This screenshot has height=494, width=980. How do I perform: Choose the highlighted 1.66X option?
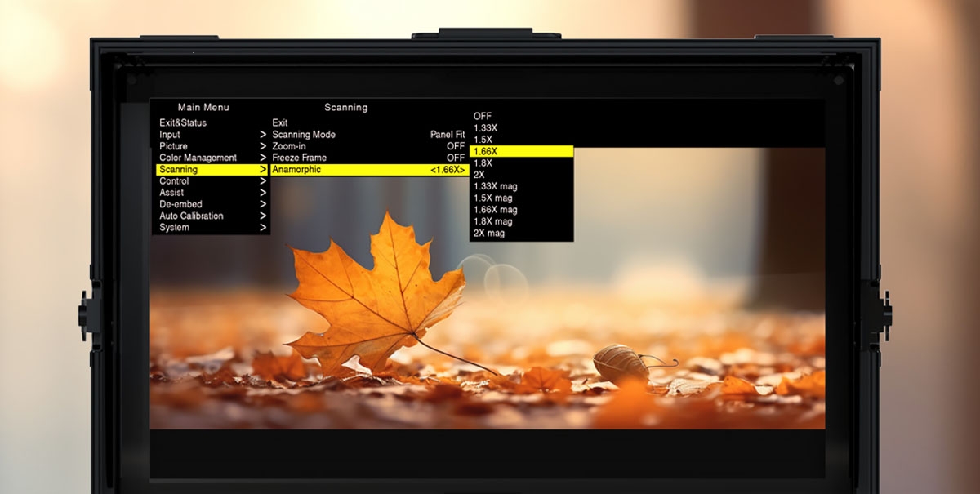point(522,151)
